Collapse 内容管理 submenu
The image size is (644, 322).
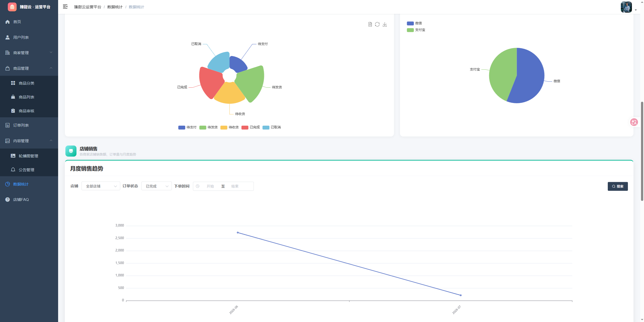pos(29,141)
